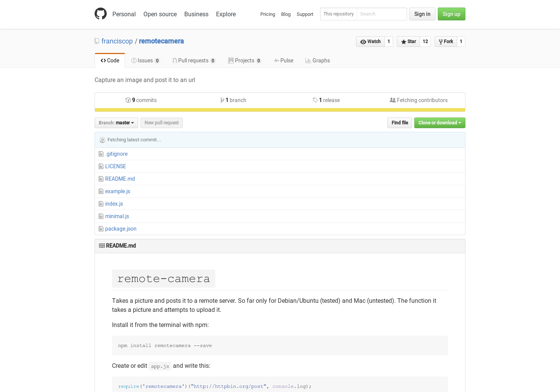Click the yellow language statistics bar
Viewport: 560px width, 392px height.
click(280, 110)
